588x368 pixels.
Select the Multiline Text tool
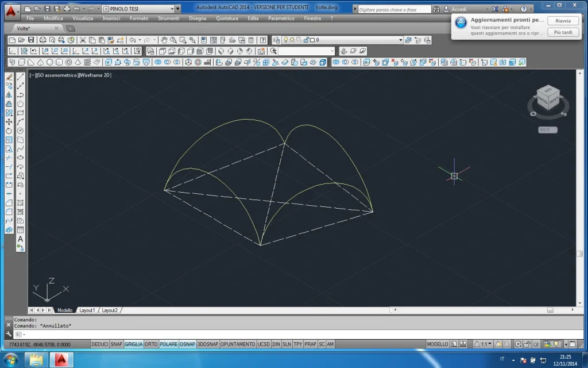20,239
